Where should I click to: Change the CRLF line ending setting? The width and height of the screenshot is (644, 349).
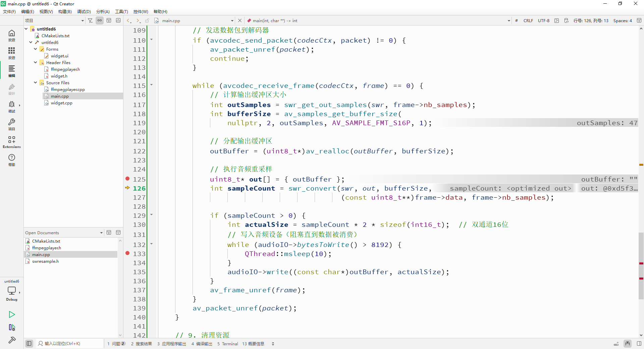click(x=528, y=20)
